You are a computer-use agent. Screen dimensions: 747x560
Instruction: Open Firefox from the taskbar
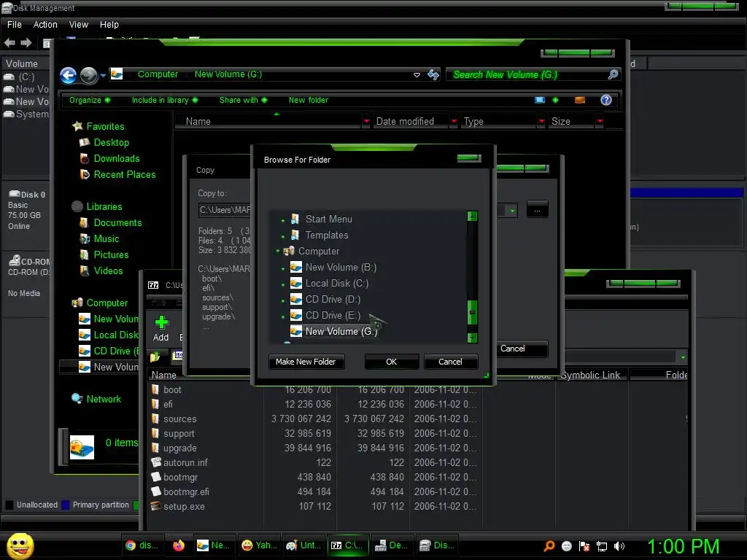coord(179,545)
